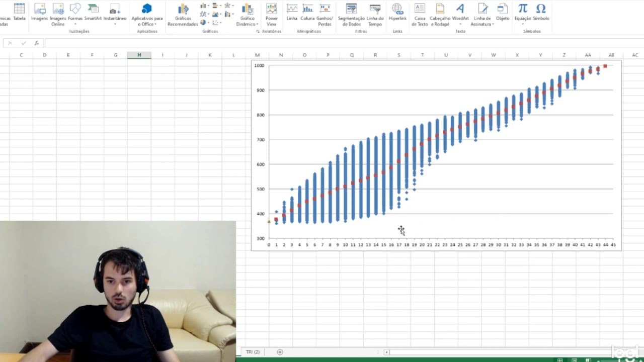
Task: Click into the formula bar field
Action: click(342, 43)
